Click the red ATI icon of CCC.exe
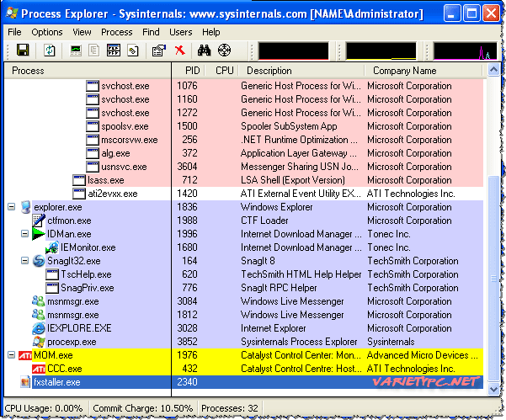This screenshot has height=420, width=506. (x=39, y=369)
